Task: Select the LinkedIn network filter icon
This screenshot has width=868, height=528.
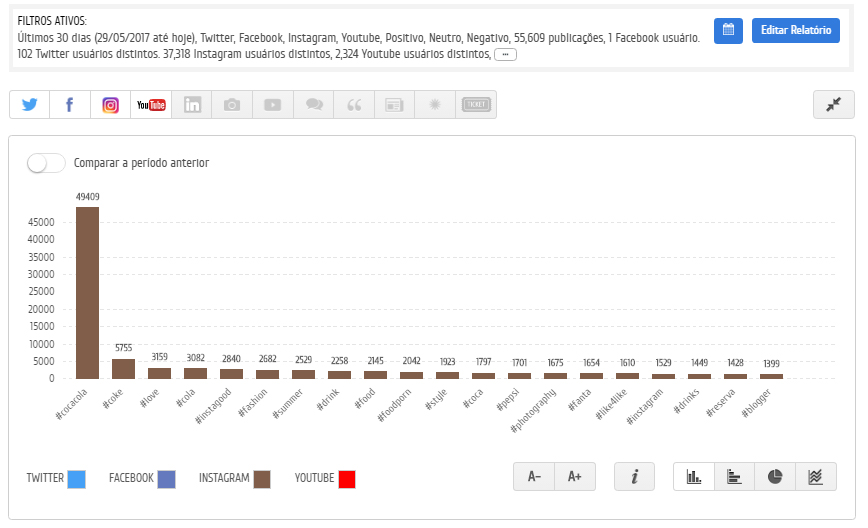Action: coord(192,105)
